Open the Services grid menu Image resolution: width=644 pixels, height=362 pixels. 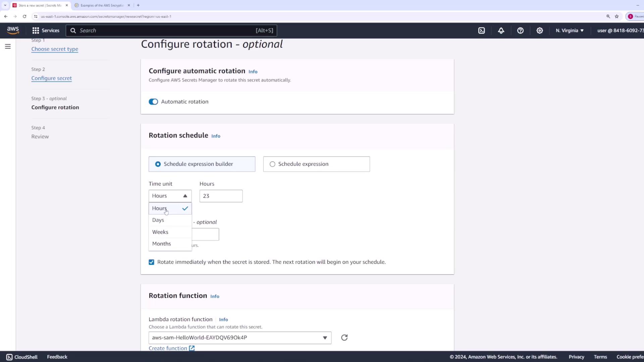pyautogui.click(x=46, y=31)
